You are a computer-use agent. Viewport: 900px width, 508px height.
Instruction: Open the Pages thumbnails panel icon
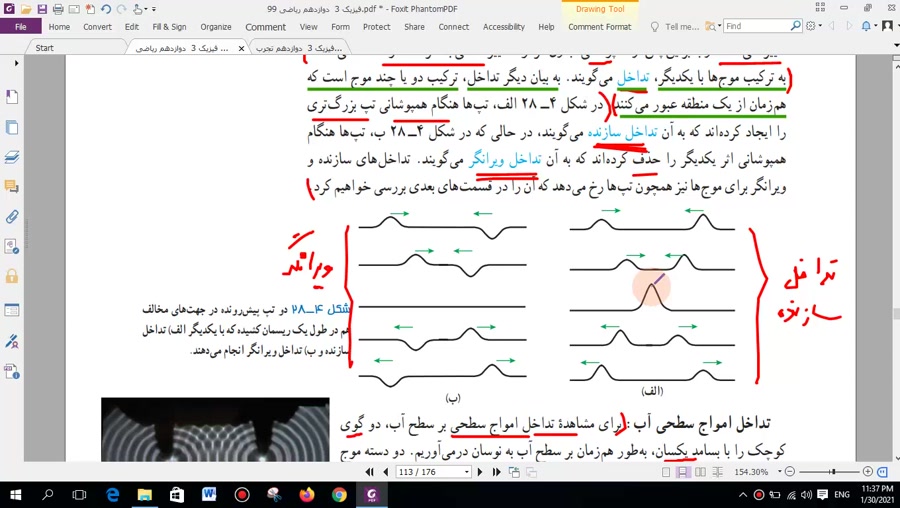(11, 127)
